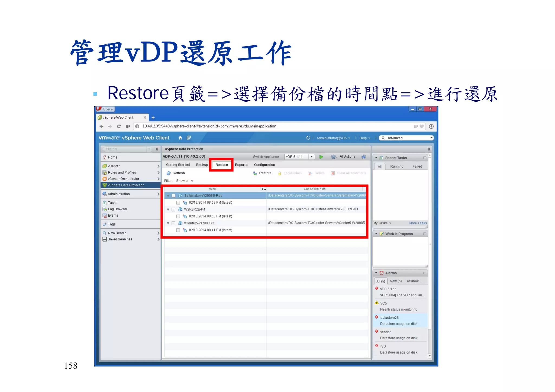
Task: Tick the 08:50 PM restore point checkbox
Action: 178,216
